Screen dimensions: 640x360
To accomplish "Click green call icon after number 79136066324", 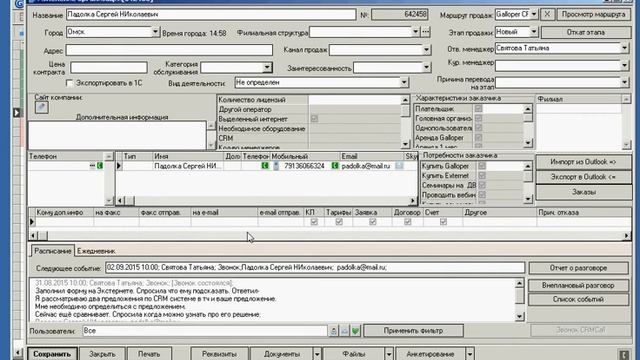I will [x=335, y=166].
